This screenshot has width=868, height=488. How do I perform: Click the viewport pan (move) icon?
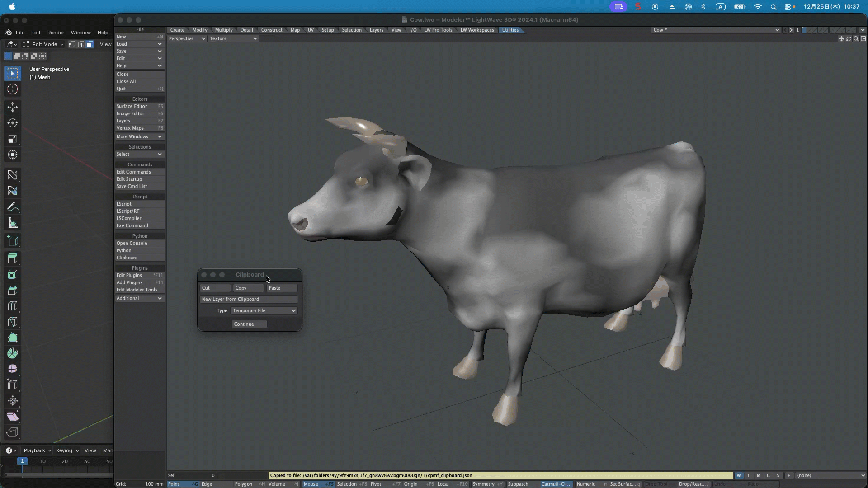pos(841,39)
